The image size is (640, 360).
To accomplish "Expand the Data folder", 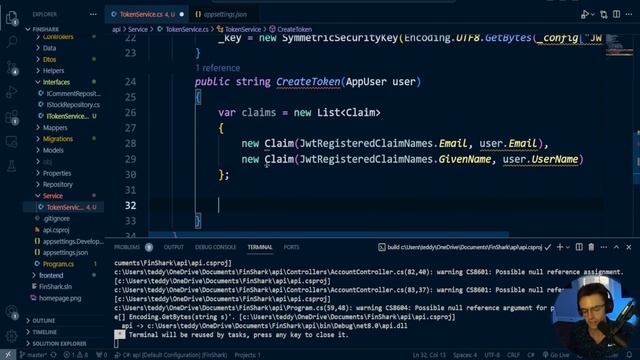I will pos(49,48).
